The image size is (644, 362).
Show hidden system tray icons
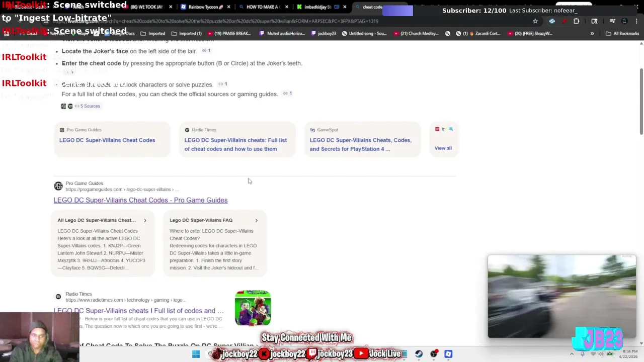pos(572,354)
